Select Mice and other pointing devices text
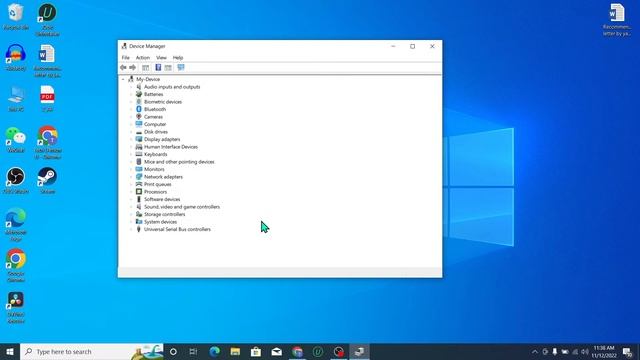This screenshot has width=640, height=360. (179, 162)
